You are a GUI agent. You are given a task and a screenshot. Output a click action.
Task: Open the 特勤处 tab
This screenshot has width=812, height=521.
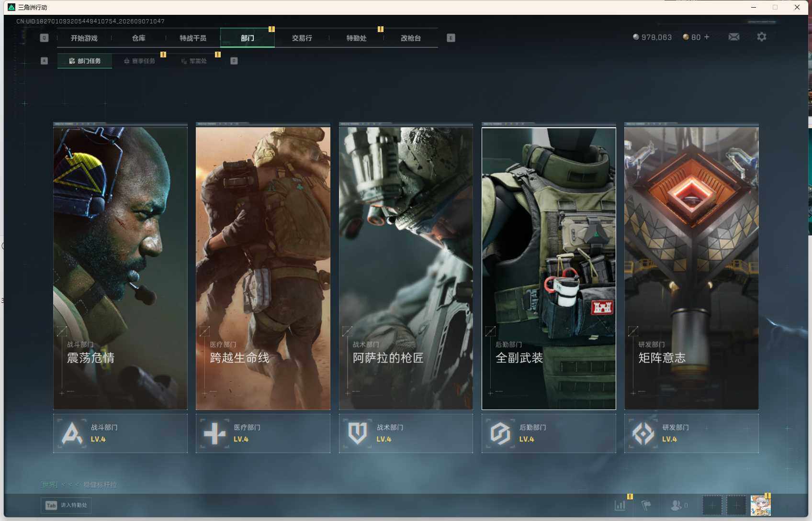point(357,38)
